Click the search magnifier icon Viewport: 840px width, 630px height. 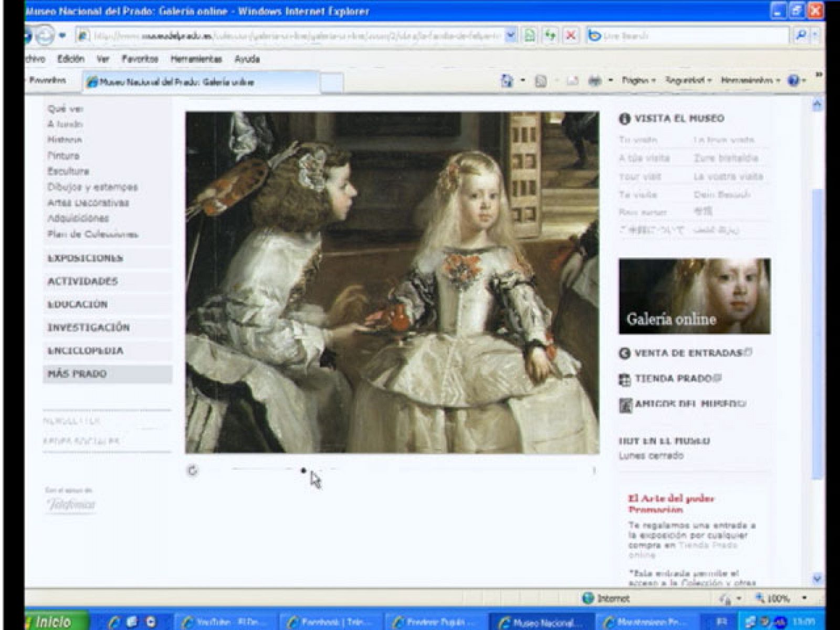coord(801,36)
